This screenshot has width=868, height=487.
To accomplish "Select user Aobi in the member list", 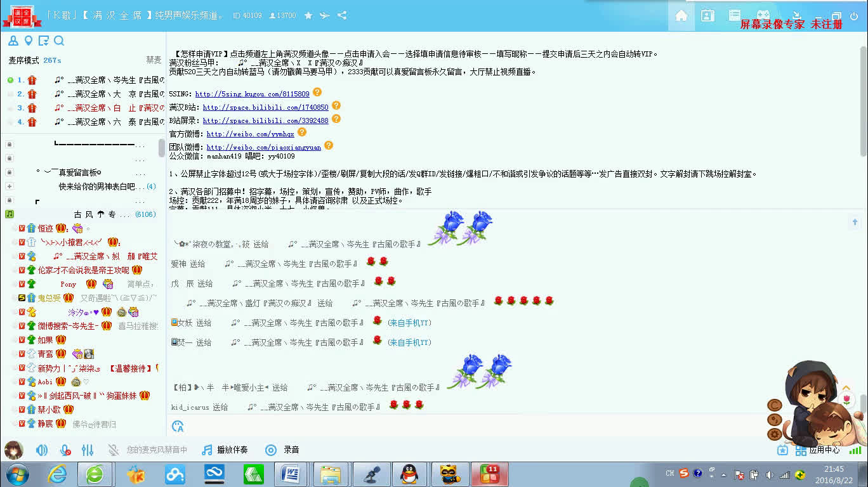I will [x=45, y=382].
